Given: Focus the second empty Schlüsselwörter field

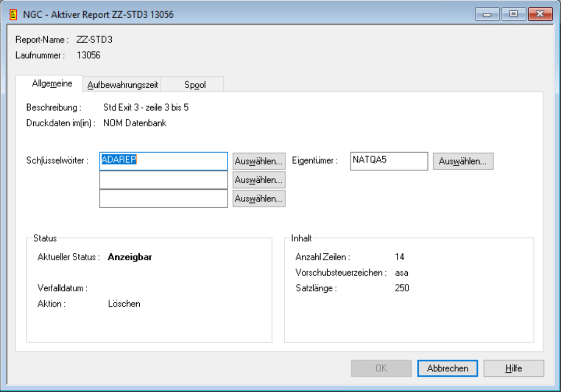Looking at the screenshot, I should tap(163, 180).
